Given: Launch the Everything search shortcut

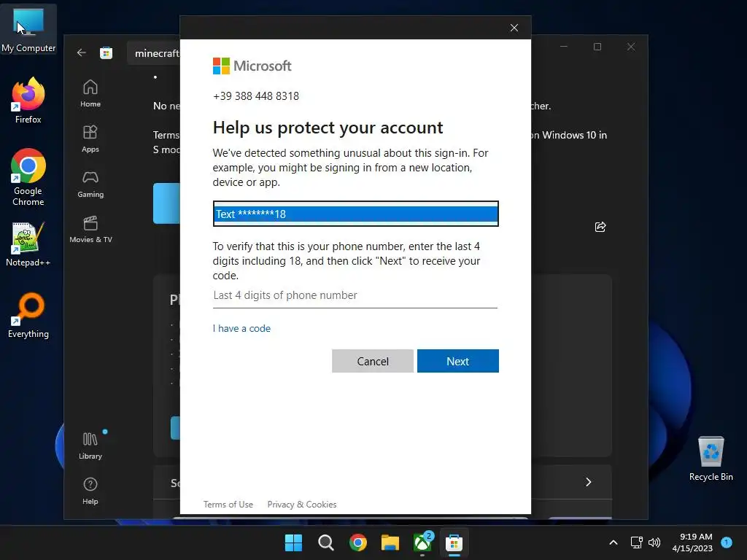Looking at the screenshot, I should tap(28, 315).
